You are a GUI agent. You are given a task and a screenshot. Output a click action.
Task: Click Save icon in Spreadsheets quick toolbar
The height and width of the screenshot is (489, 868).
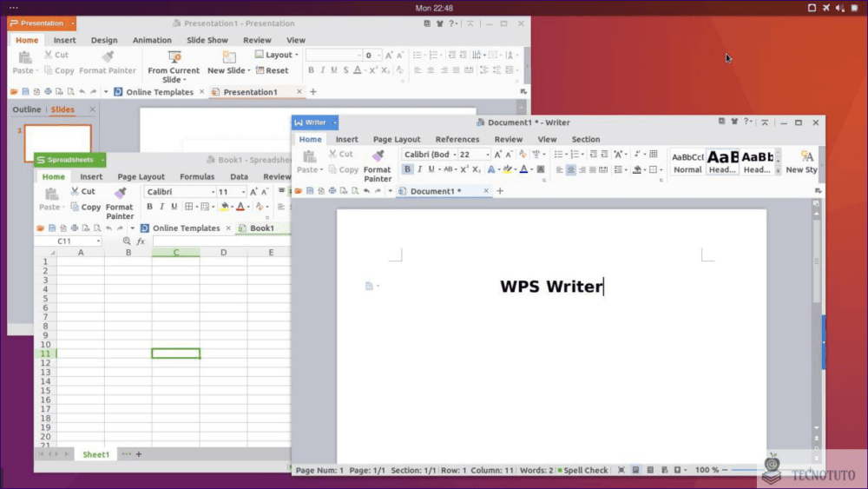[x=52, y=228]
